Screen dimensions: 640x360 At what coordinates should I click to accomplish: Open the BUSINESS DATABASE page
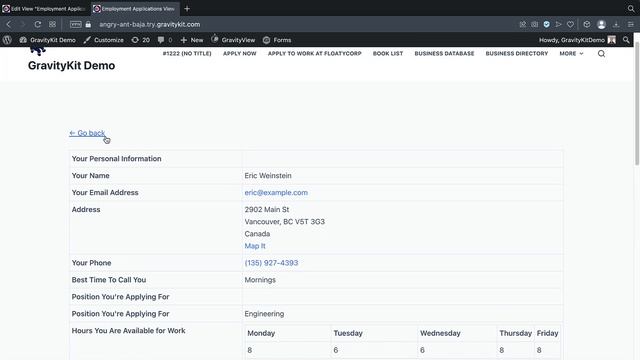444,53
